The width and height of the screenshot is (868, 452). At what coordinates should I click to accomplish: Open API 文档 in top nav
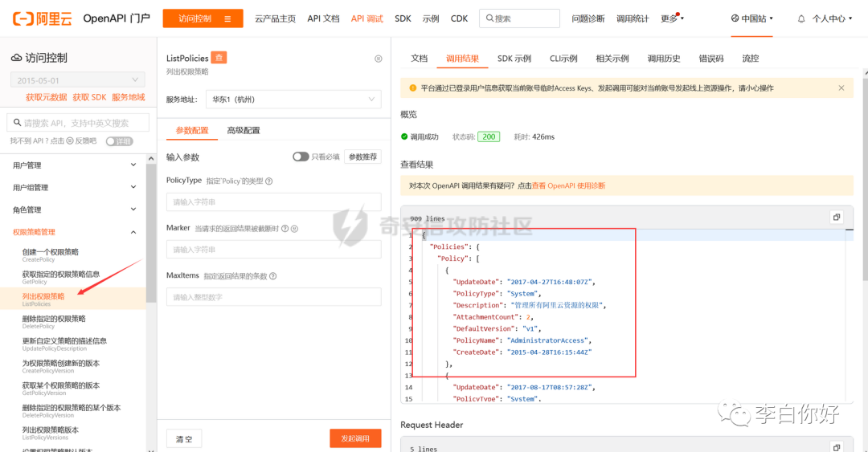tap(323, 18)
